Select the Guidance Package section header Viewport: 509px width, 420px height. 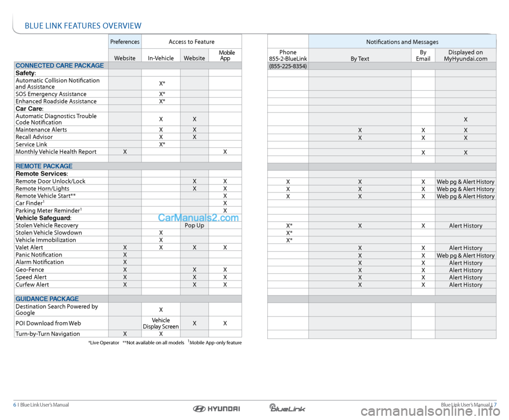47,299
